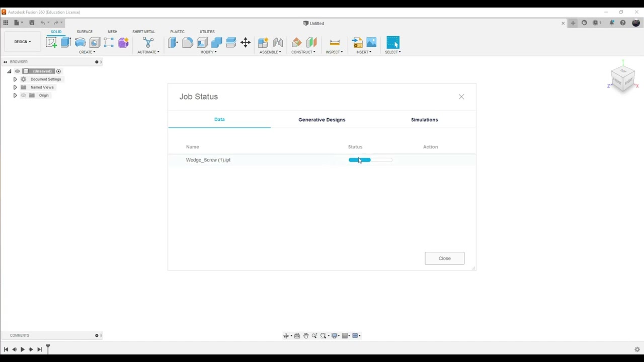Toggle visibility eye of Unsaved component

[17, 71]
